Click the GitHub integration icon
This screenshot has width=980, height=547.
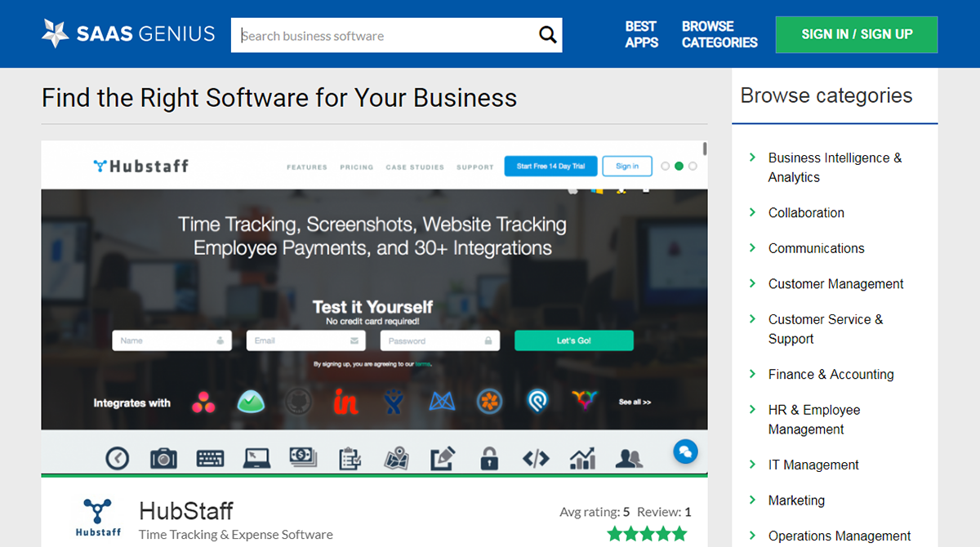(299, 402)
